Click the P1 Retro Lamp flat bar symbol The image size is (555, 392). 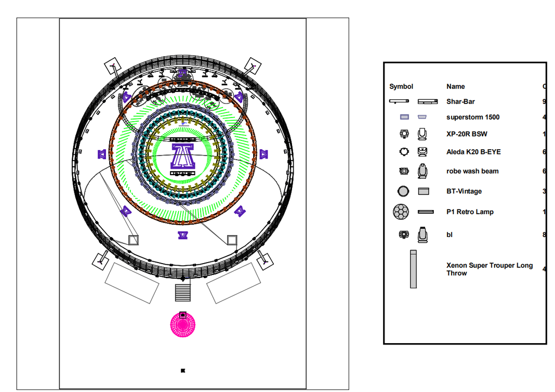coord(426,212)
